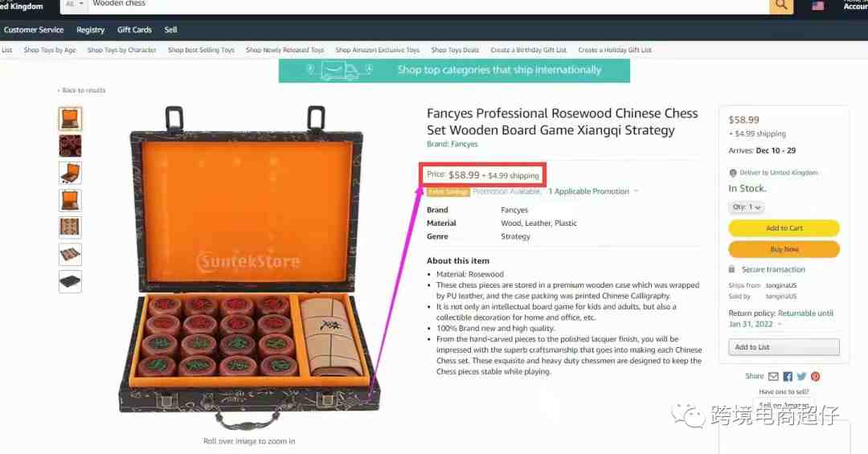
Task: Go to Shop Toys Deals tab
Action: coord(455,50)
